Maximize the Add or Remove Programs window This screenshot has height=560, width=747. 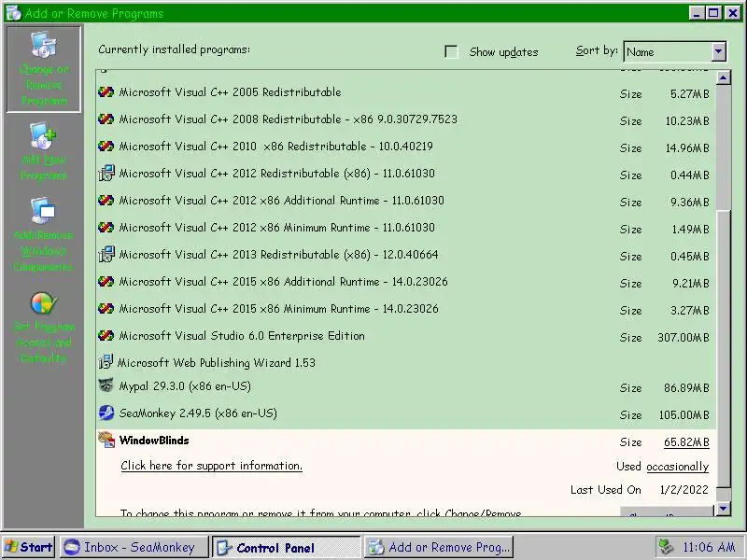[713, 13]
